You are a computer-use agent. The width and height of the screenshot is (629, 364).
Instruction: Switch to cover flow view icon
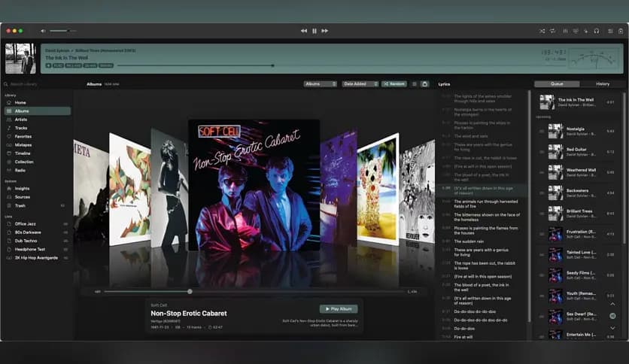point(425,84)
